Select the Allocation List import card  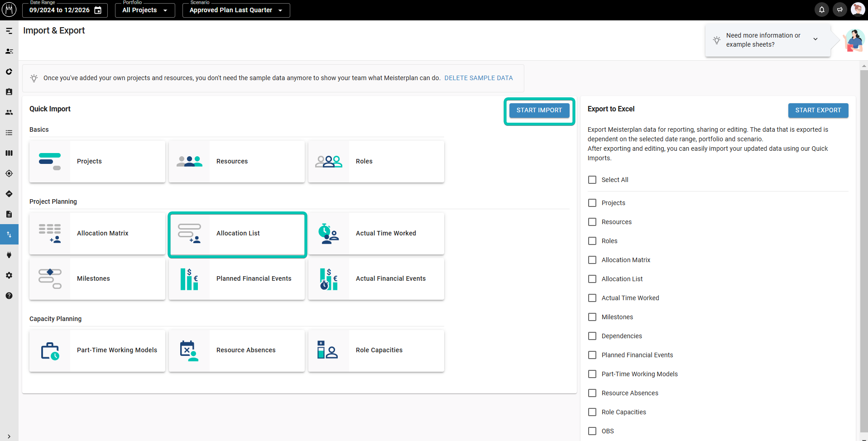237,234
